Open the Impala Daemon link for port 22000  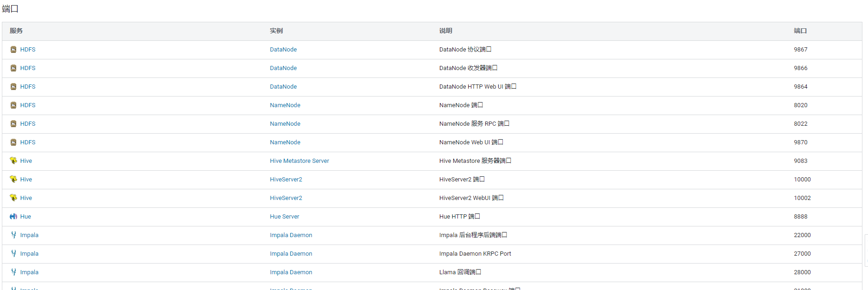(x=291, y=235)
